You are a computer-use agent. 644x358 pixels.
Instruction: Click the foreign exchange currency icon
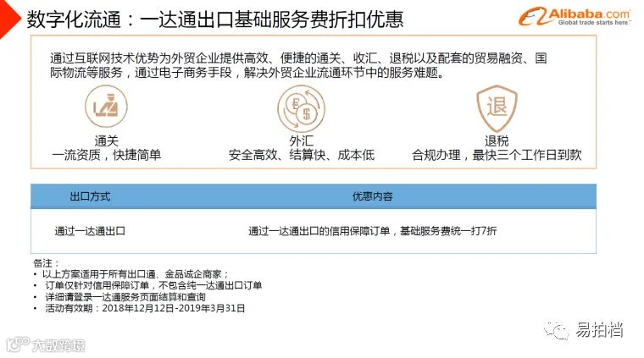click(x=301, y=108)
